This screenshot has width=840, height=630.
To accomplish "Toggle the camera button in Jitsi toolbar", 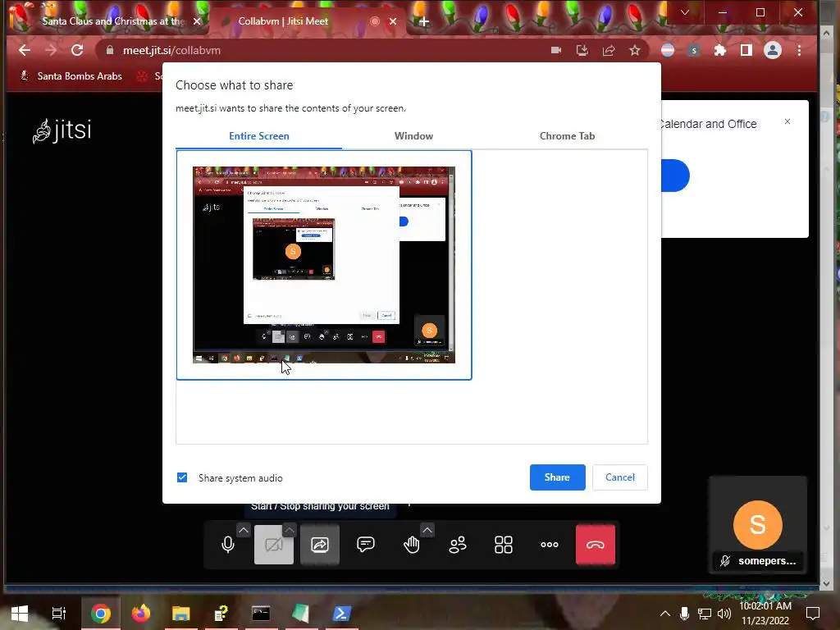I will [x=274, y=545].
